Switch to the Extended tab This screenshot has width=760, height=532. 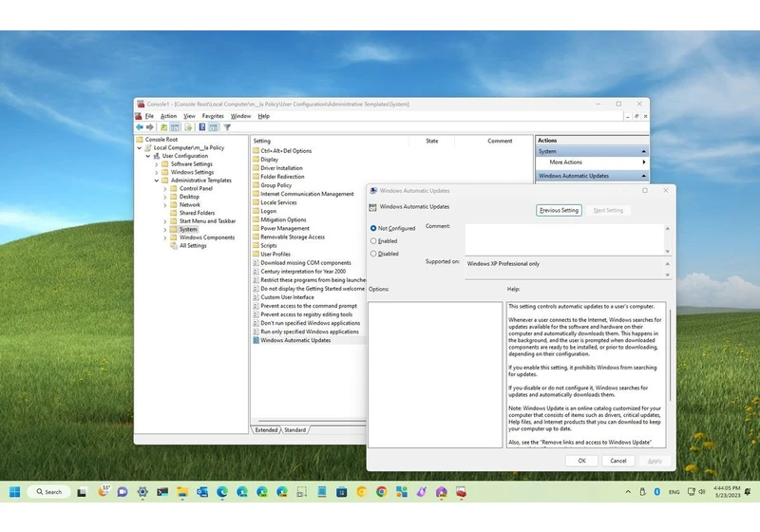[x=266, y=429]
